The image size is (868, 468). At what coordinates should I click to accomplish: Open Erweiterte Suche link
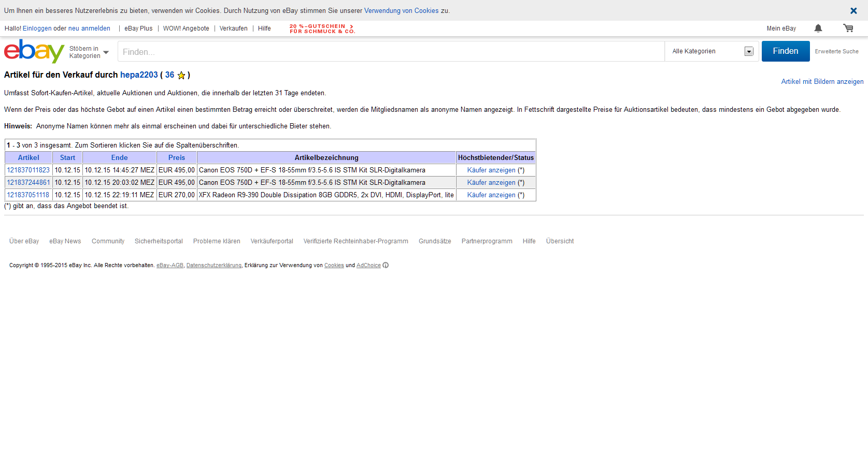(x=836, y=52)
